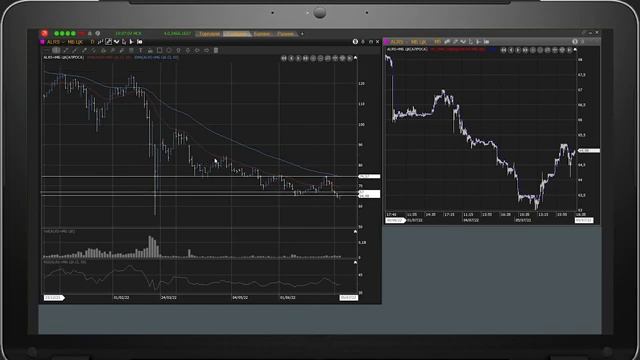Collapse the RSI indicator pane
Viewport: 640px width, 360px height.
coord(356,262)
